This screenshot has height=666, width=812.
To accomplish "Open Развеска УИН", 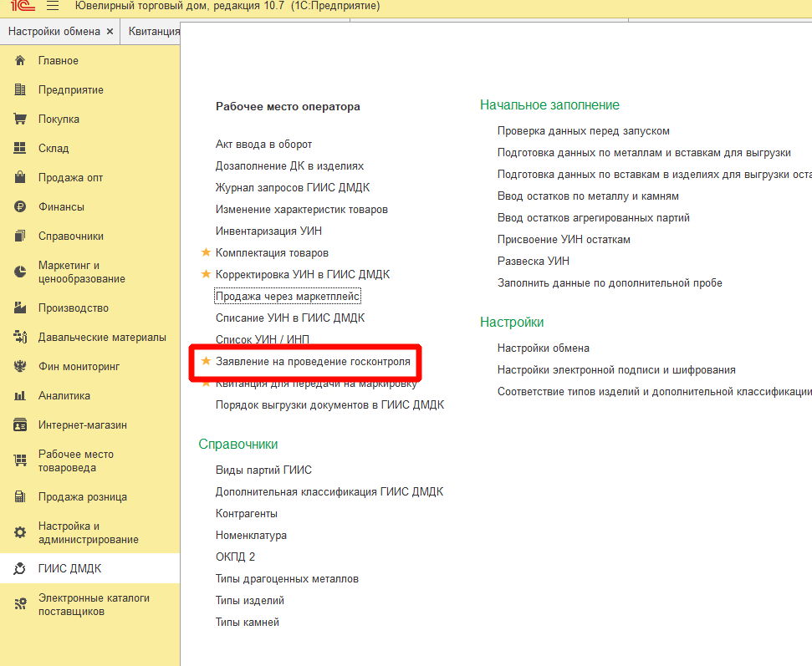I will tap(534, 261).
